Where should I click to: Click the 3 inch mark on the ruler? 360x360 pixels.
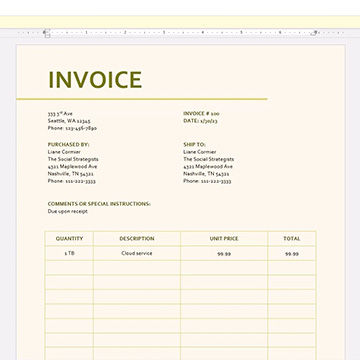(x=164, y=33)
